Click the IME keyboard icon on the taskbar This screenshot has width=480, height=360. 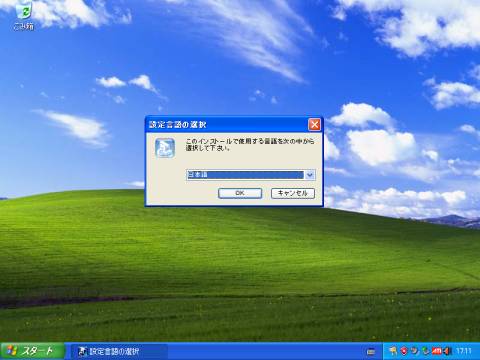371,351
